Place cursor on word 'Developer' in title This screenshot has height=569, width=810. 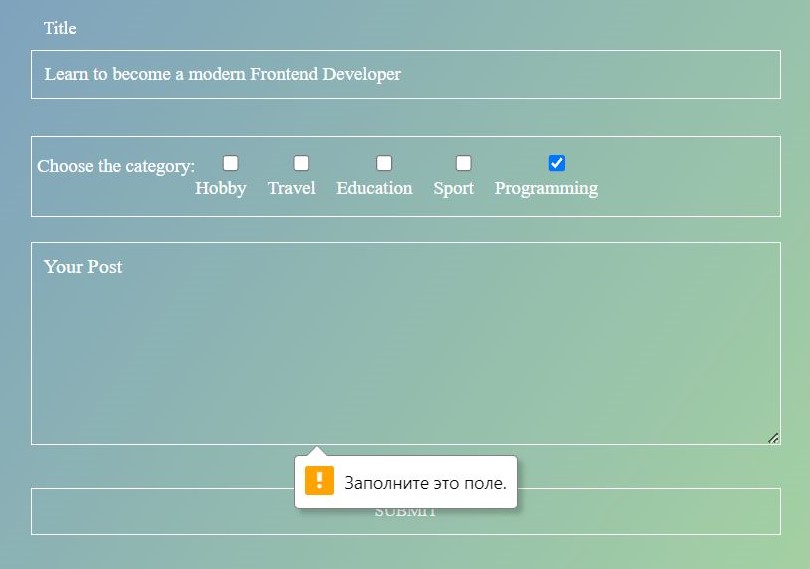362,74
